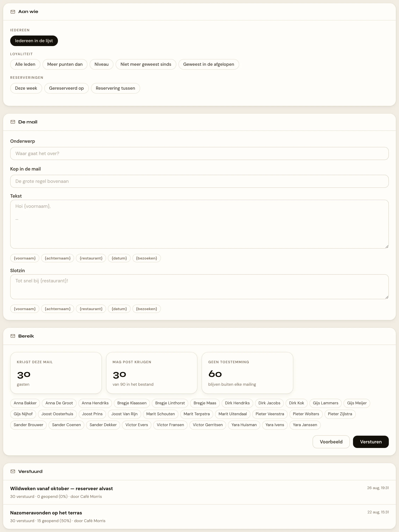Insert {restaurant} token under the Tekst field

pyautogui.click(x=91, y=258)
